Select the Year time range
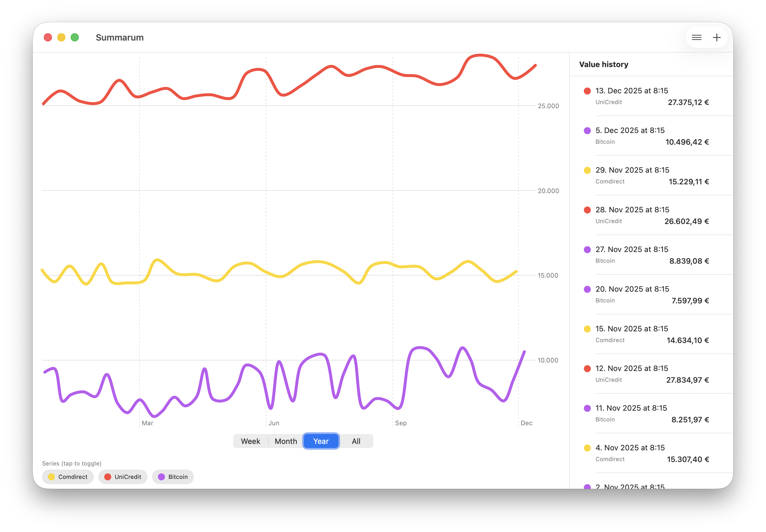 pos(321,441)
